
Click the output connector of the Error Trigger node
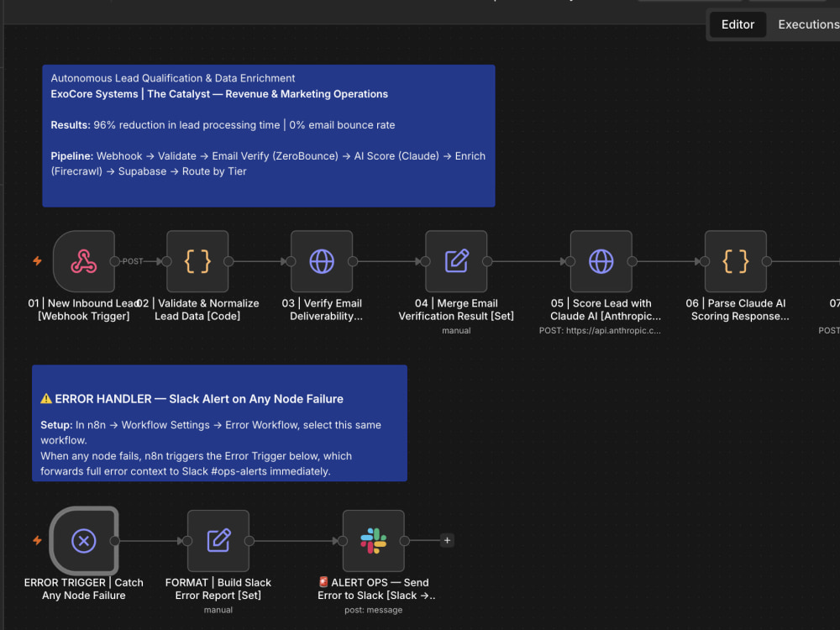point(114,541)
